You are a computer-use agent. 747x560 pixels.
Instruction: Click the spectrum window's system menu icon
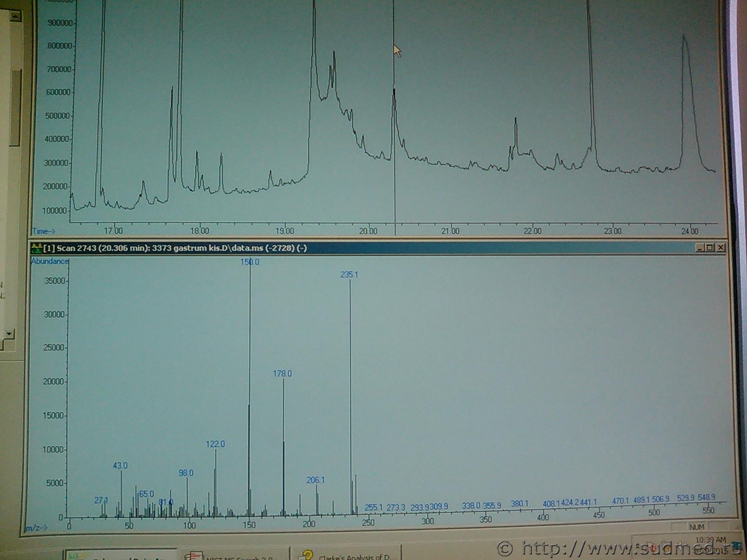click(36, 249)
